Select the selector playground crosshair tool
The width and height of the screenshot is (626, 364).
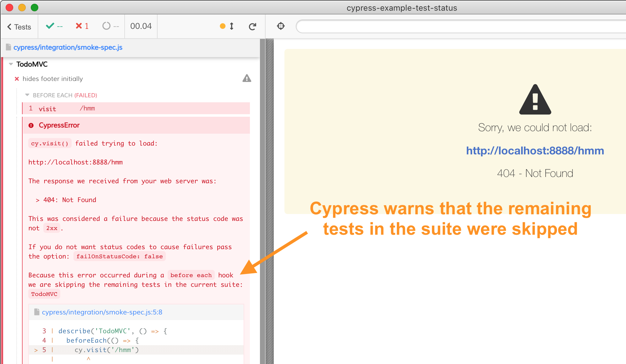click(x=280, y=26)
